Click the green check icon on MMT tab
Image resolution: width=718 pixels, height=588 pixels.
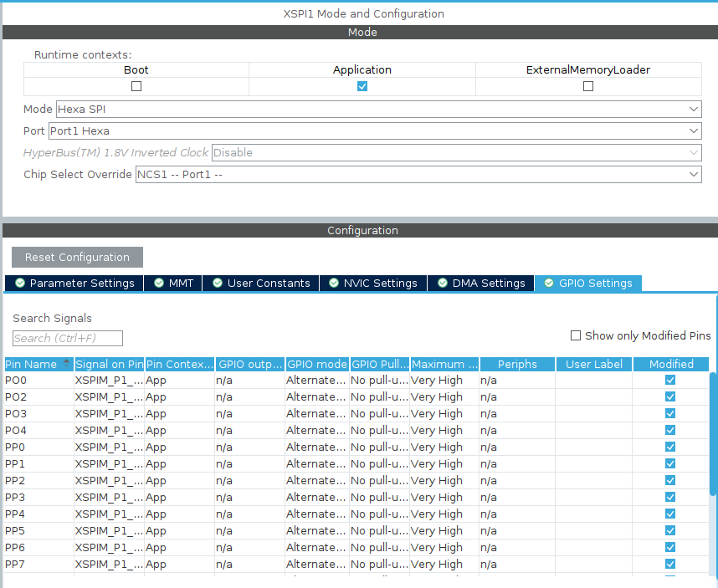coord(159,283)
